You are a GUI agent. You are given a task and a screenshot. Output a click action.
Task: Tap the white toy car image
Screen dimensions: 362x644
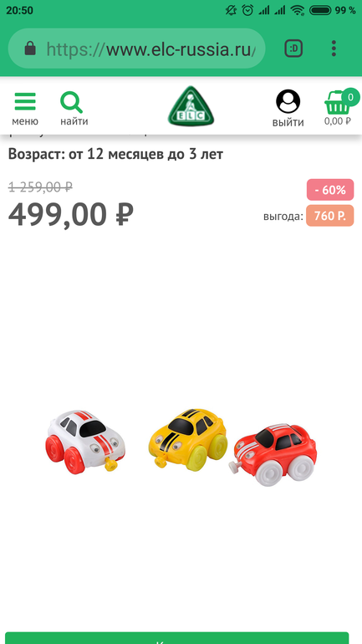click(x=85, y=442)
